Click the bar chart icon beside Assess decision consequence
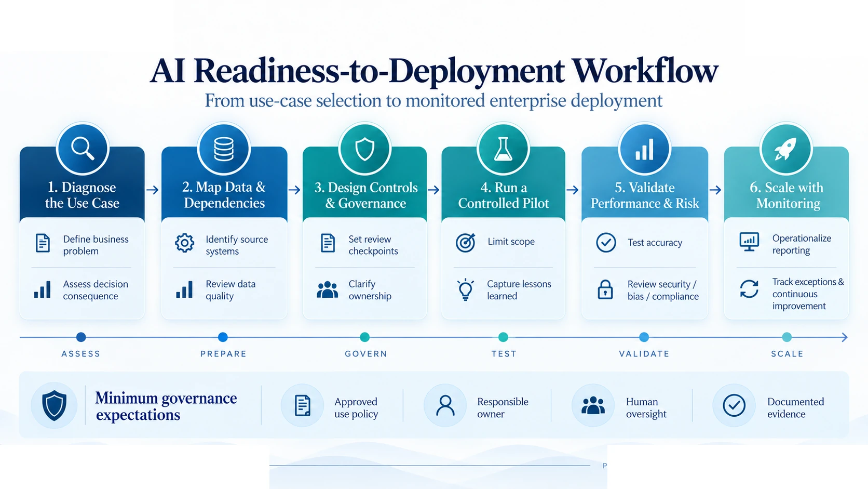868x489 pixels. coord(43,289)
